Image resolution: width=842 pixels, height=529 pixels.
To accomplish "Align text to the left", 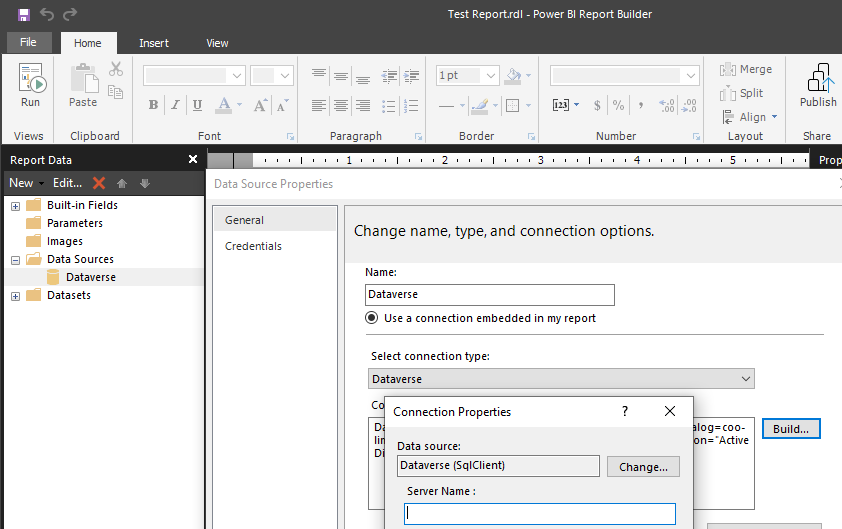I will [318, 105].
